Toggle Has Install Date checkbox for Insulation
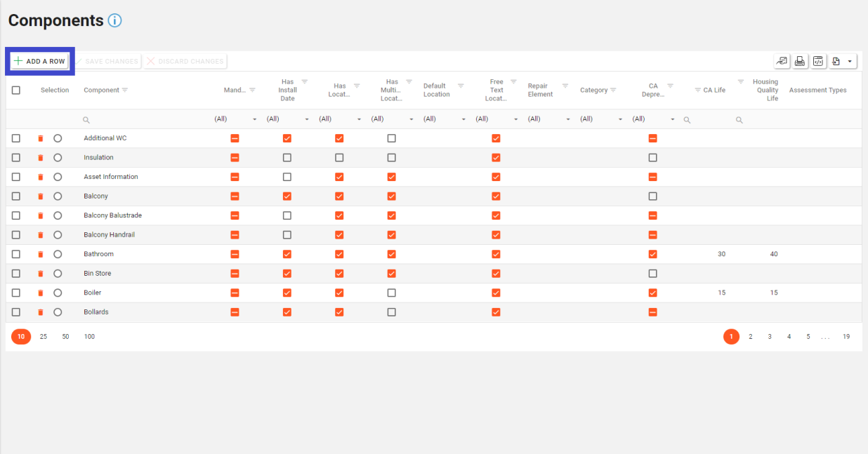This screenshot has width=868, height=454. (x=287, y=158)
